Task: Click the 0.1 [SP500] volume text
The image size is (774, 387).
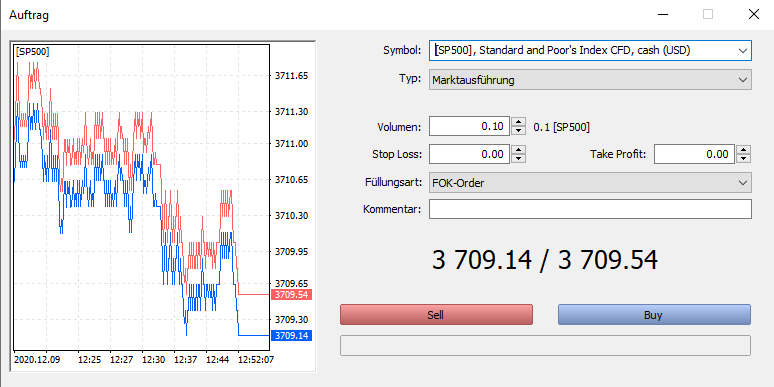Action: [561, 127]
